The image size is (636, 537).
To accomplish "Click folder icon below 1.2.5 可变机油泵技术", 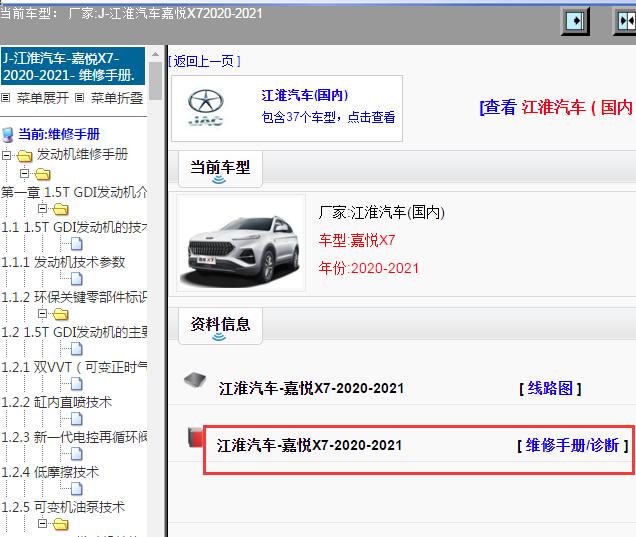I will [x=60, y=524].
